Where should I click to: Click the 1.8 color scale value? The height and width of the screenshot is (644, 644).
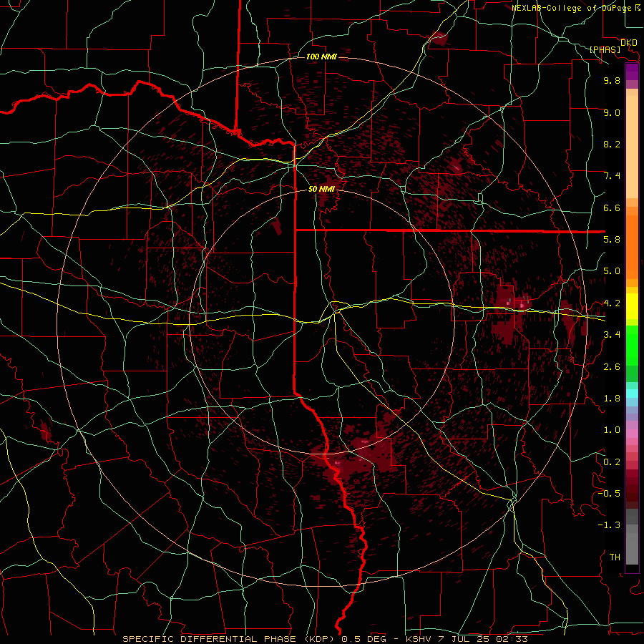(612, 399)
